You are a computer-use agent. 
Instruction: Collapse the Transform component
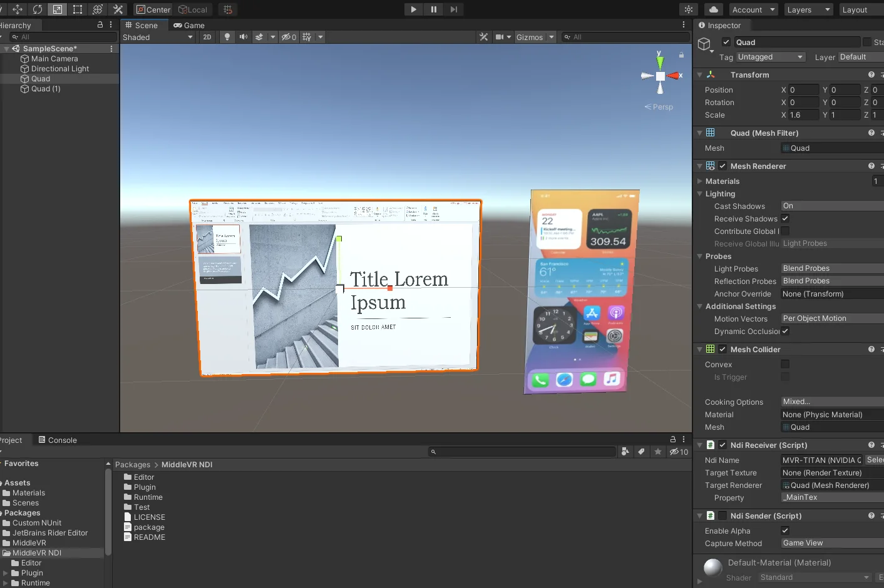700,74
